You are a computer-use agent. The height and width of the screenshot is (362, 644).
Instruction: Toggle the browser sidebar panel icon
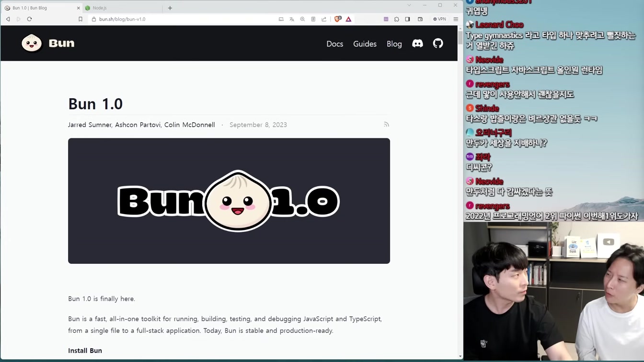[x=407, y=19]
